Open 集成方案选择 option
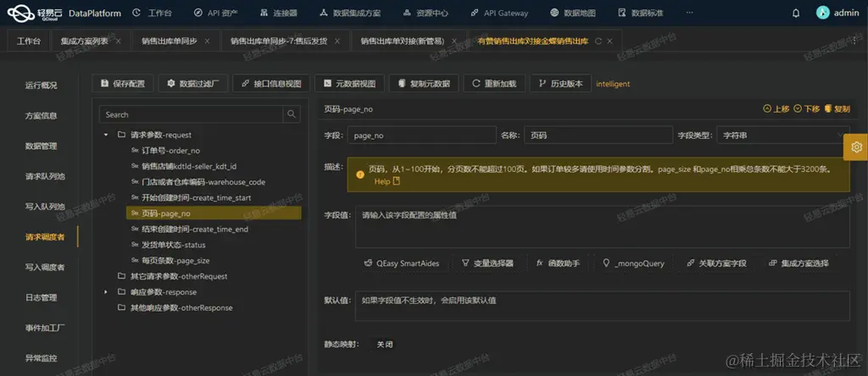 (798, 263)
